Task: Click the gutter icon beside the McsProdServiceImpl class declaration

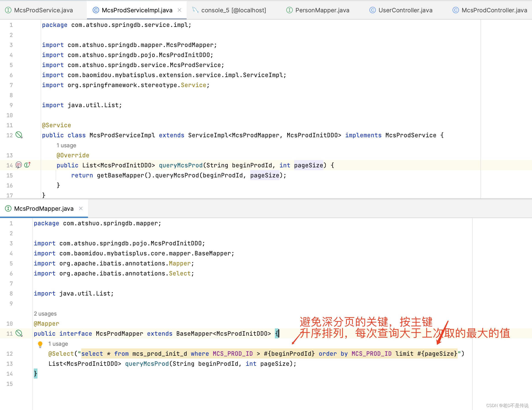Action: [19, 135]
